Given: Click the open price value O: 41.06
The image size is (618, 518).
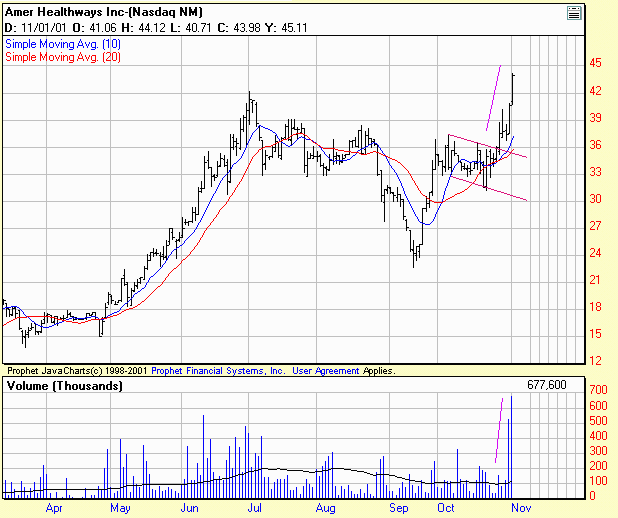Looking at the screenshot, I should coord(95,28).
